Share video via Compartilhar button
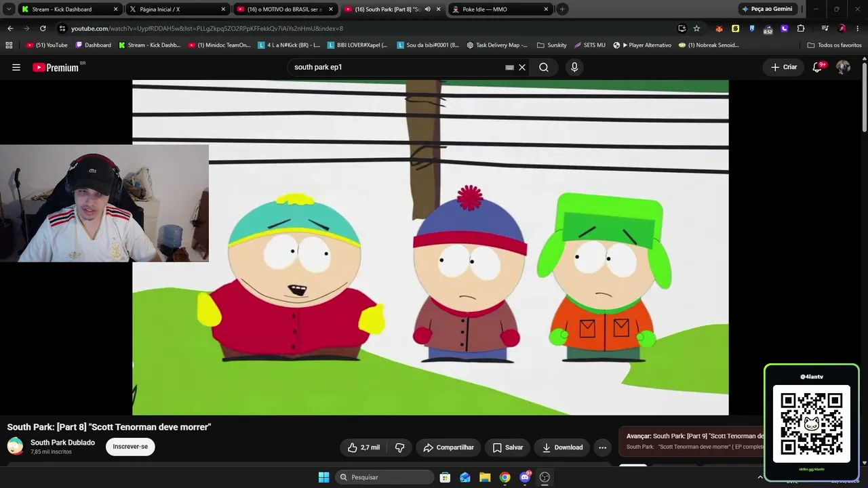 448,447
